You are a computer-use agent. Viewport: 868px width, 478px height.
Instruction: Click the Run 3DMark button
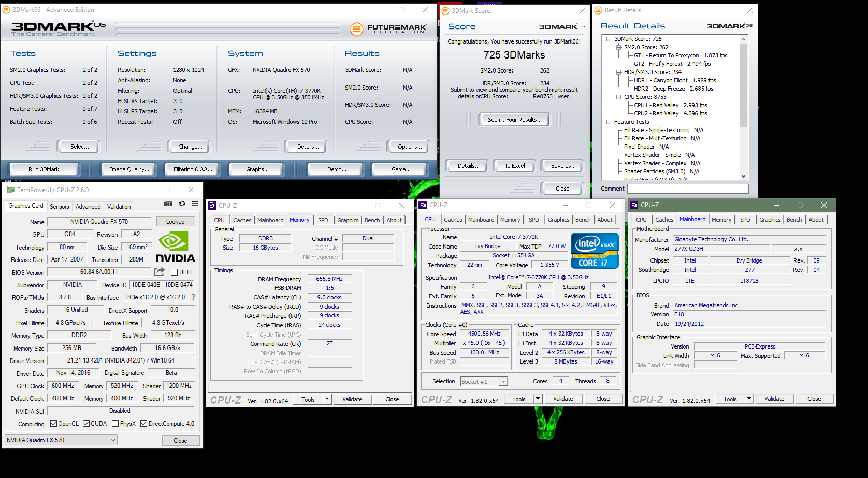pyautogui.click(x=44, y=169)
